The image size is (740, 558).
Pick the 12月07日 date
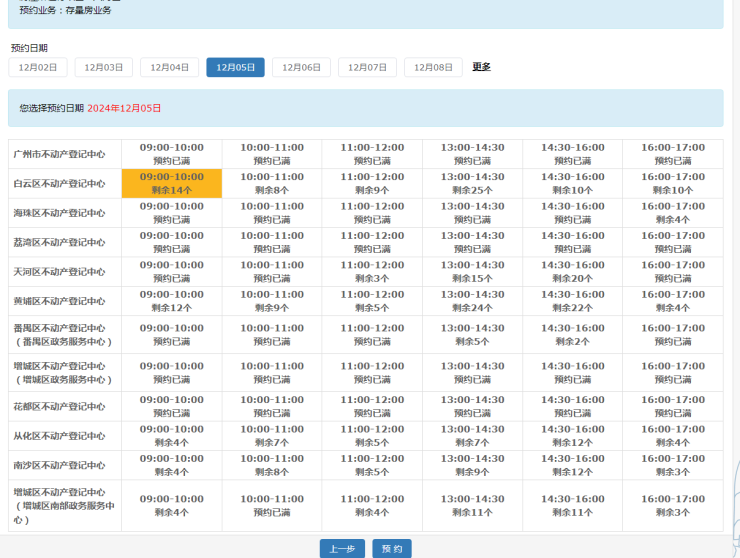pyautogui.click(x=367, y=67)
